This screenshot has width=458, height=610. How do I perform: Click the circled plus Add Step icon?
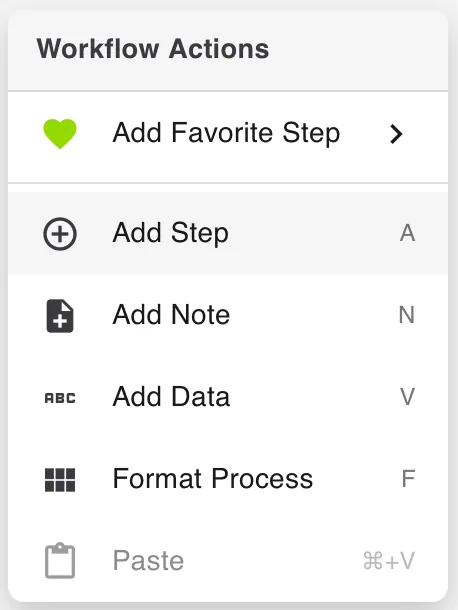[x=60, y=234]
